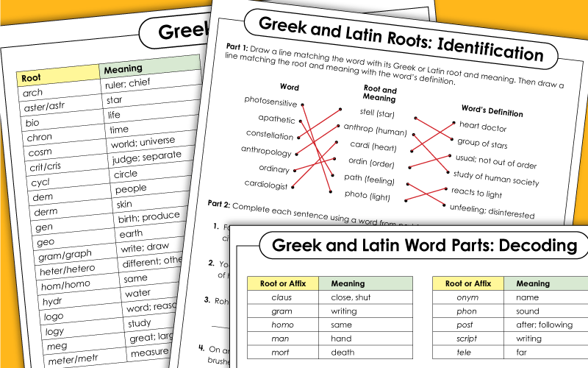Click the meaning 'write; draw'
Screen dimensions: 588x368
(145, 247)
